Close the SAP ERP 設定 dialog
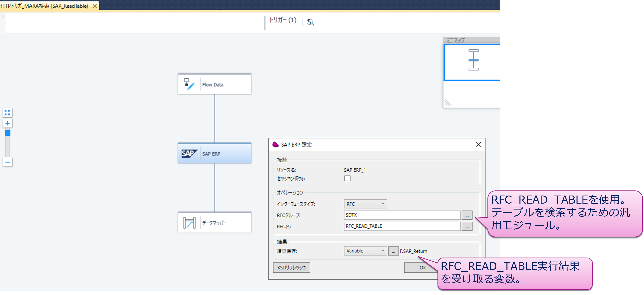Screen dimensions: 644x295 tap(478, 144)
